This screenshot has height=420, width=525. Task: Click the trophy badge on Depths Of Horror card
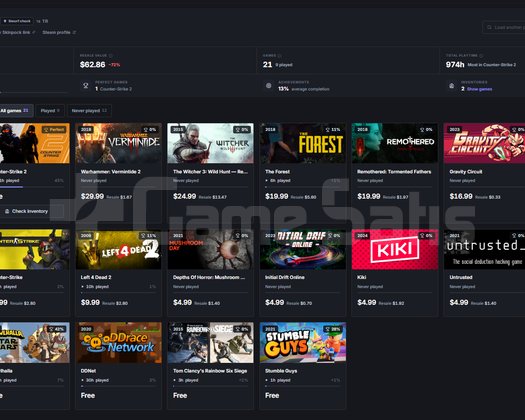click(242, 236)
